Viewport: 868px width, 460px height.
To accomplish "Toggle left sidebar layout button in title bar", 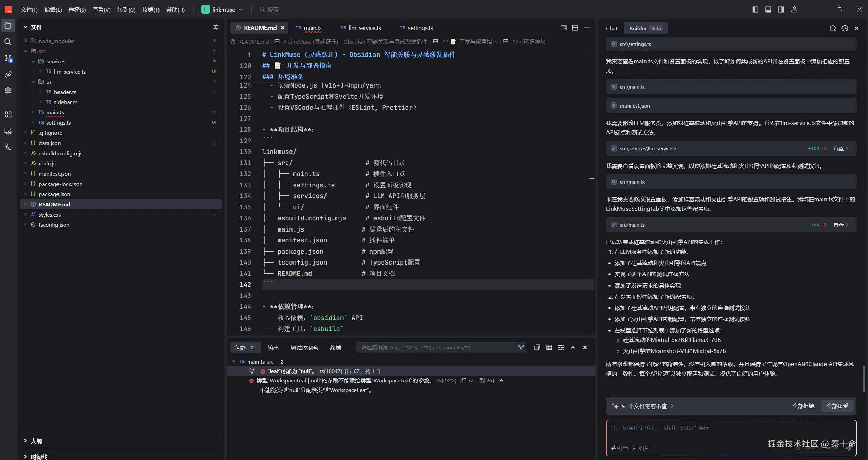I will tap(755, 9).
